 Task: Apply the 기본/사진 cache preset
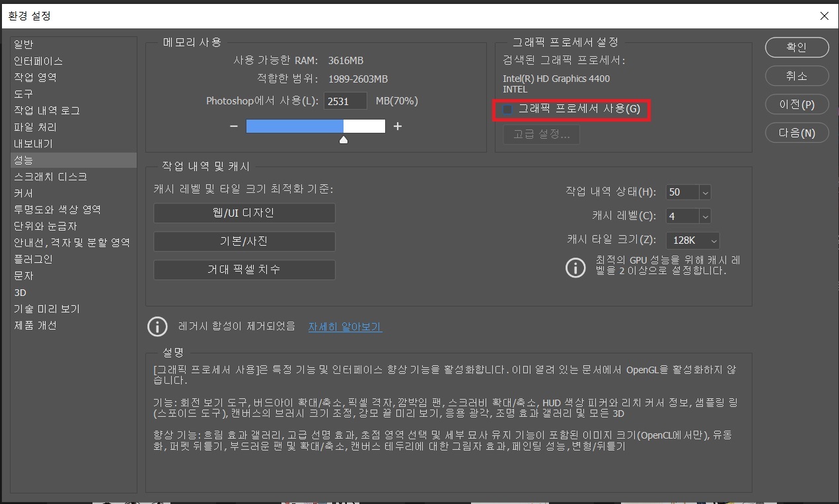click(244, 241)
